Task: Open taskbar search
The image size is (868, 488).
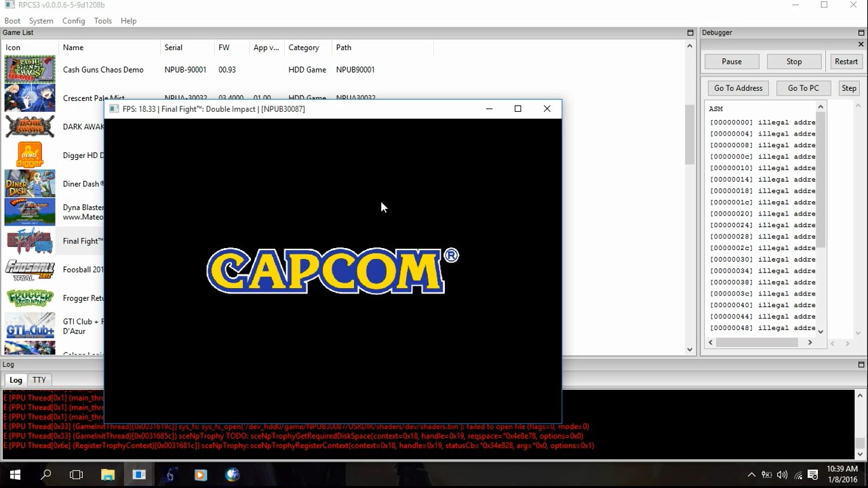Action: pyautogui.click(x=46, y=474)
